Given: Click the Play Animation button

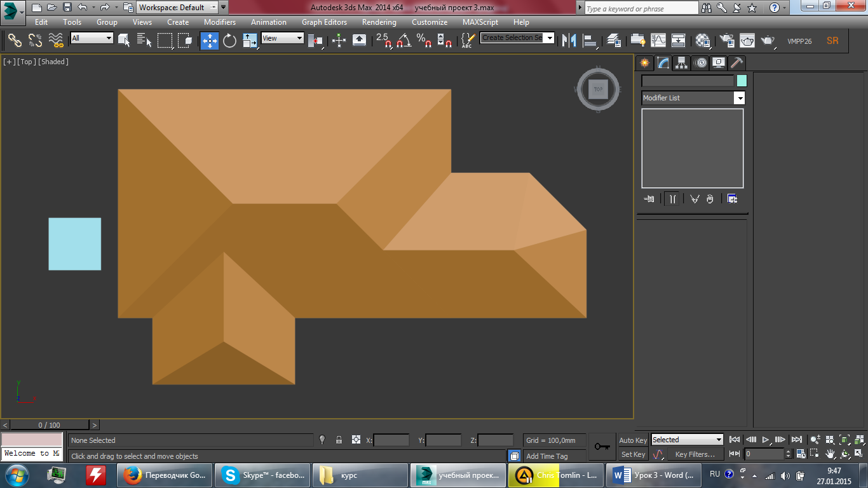Looking at the screenshot, I should (766, 440).
